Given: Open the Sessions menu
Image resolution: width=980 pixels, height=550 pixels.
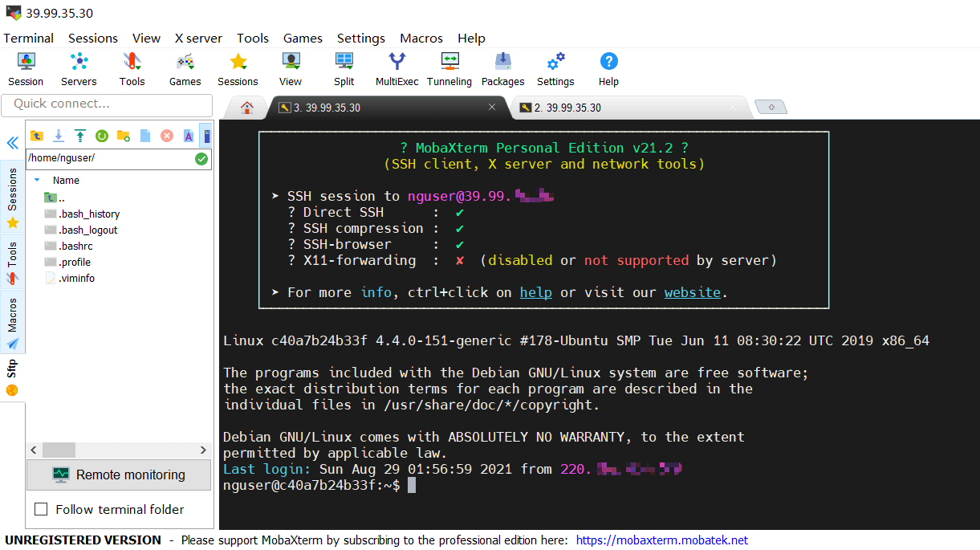Looking at the screenshot, I should pos(93,38).
